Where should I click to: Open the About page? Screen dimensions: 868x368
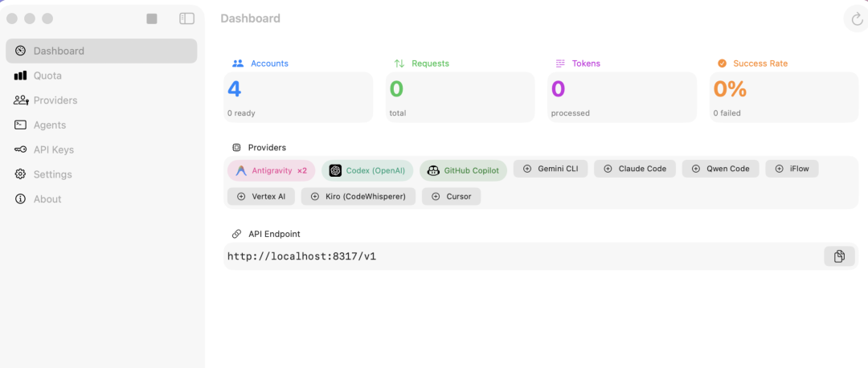point(101,198)
